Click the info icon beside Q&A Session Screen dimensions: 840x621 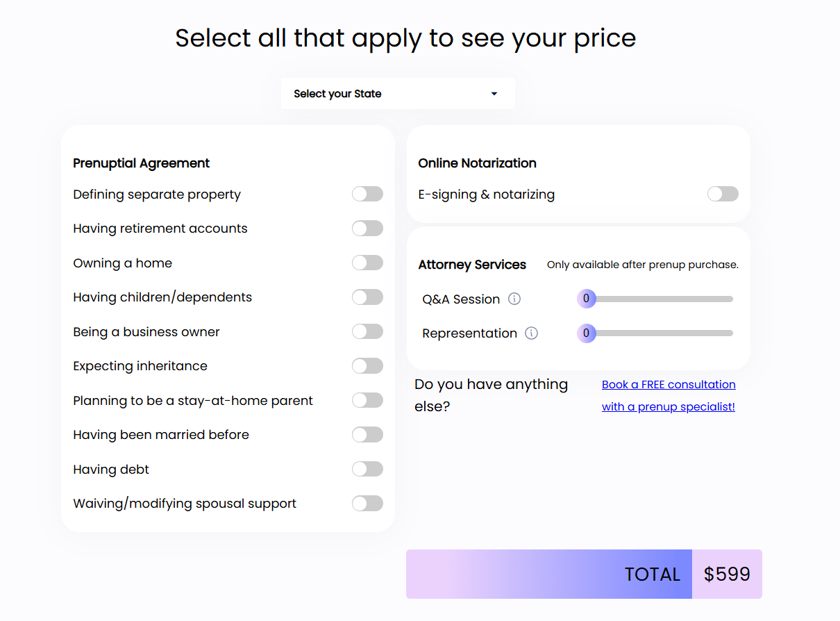click(x=514, y=299)
